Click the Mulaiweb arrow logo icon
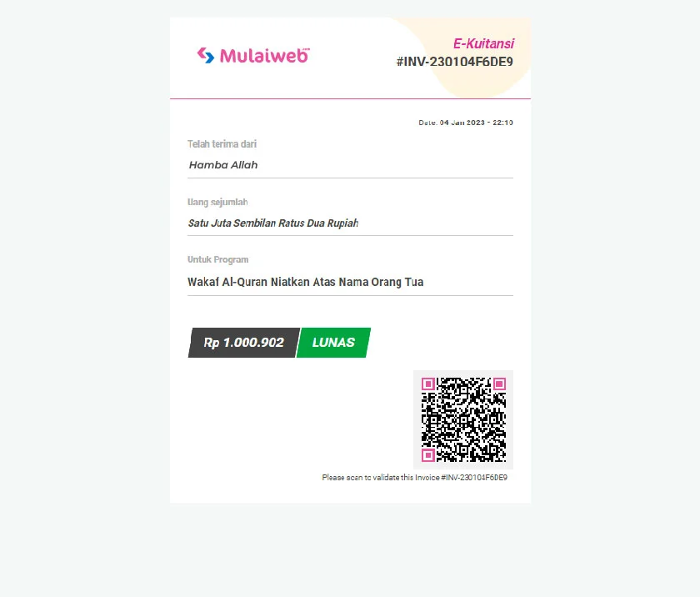 [x=206, y=55]
